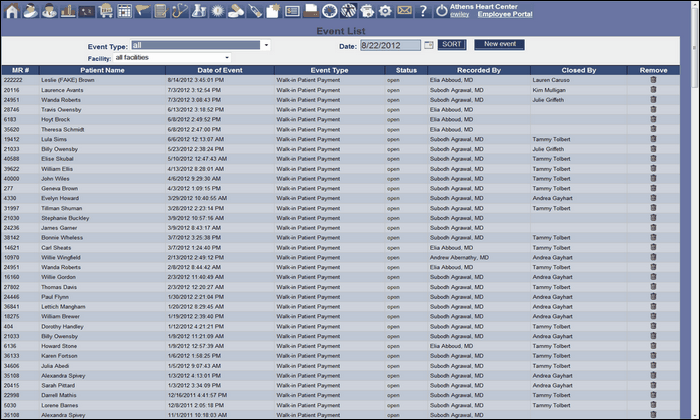Click the SORT button
This screenshot has width=700, height=420.
tap(452, 45)
